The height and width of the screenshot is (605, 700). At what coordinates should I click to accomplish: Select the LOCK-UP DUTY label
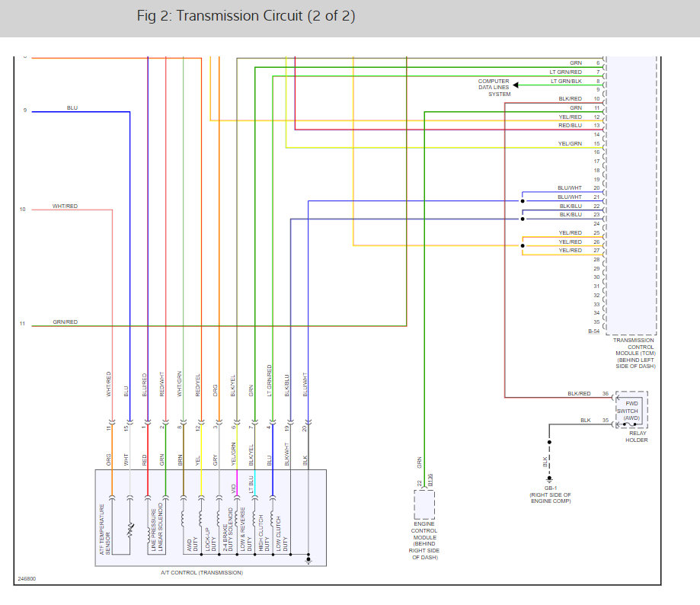pyautogui.click(x=211, y=539)
